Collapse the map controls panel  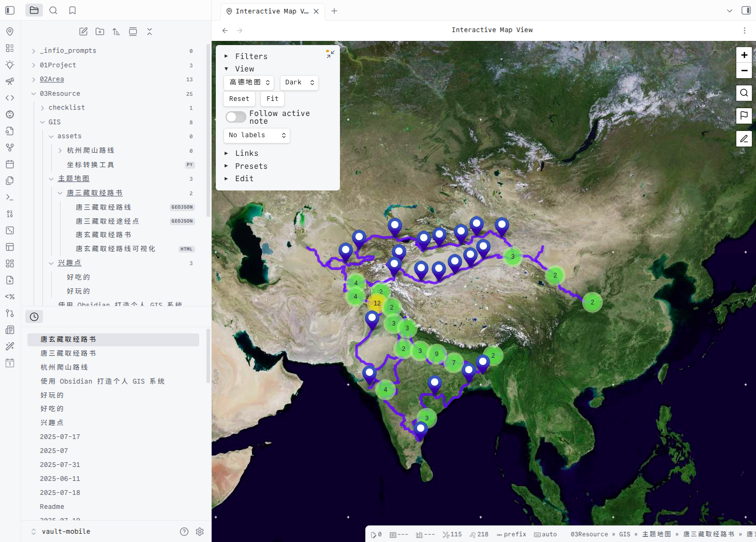point(330,54)
